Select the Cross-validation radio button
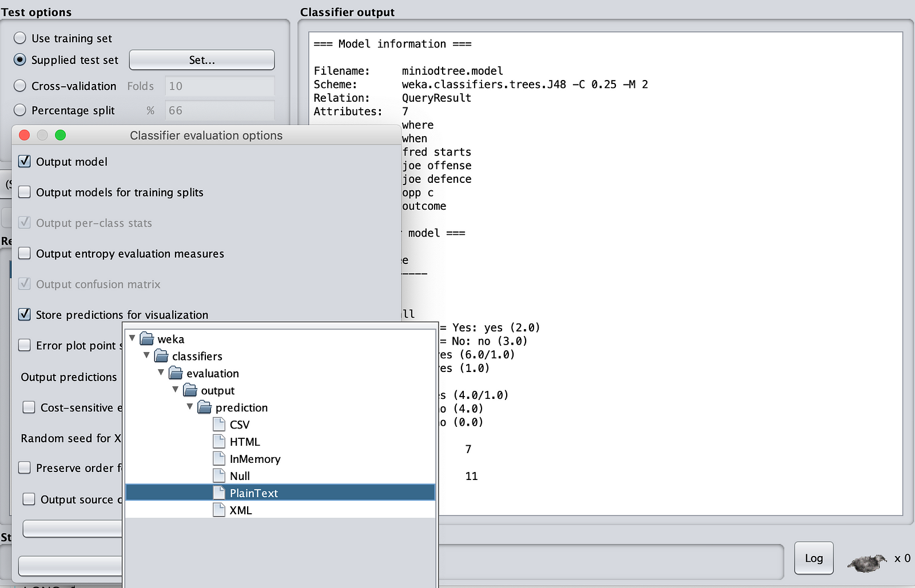This screenshot has height=588, width=915. point(20,86)
